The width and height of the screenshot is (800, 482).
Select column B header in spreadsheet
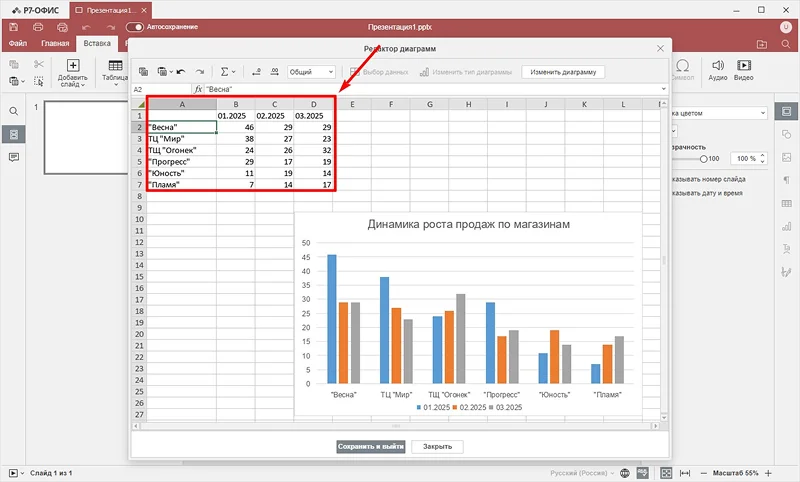(236, 104)
